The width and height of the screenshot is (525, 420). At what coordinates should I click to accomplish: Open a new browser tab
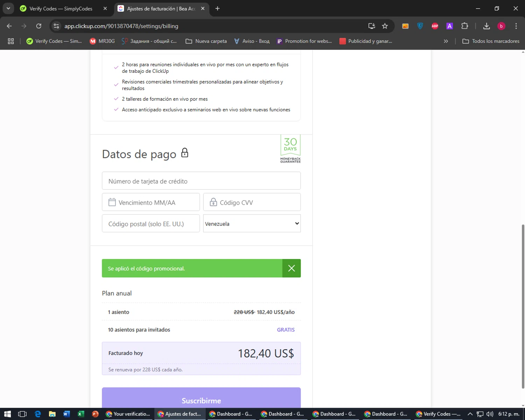[x=217, y=8]
